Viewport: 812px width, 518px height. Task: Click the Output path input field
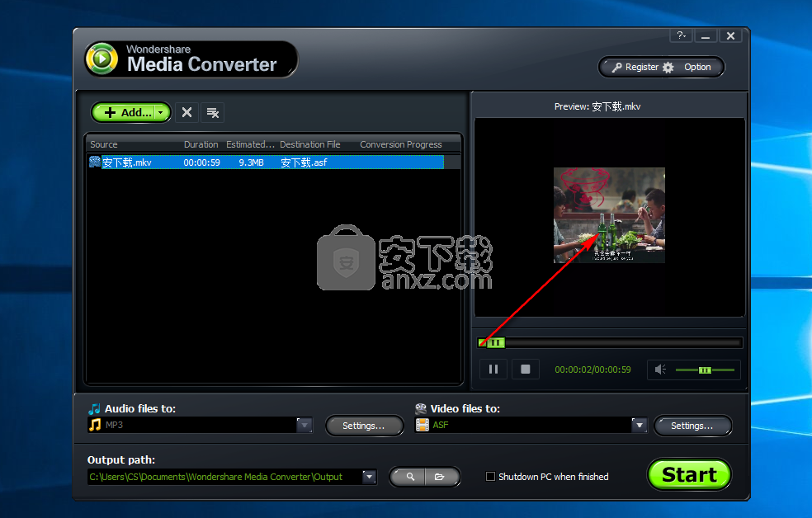224,477
